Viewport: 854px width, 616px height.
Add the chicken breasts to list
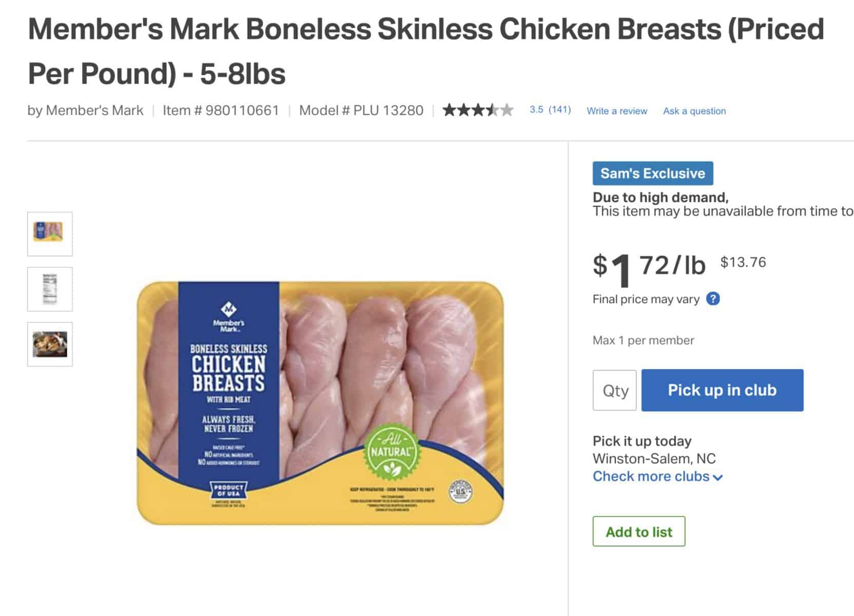pos(638,532)
